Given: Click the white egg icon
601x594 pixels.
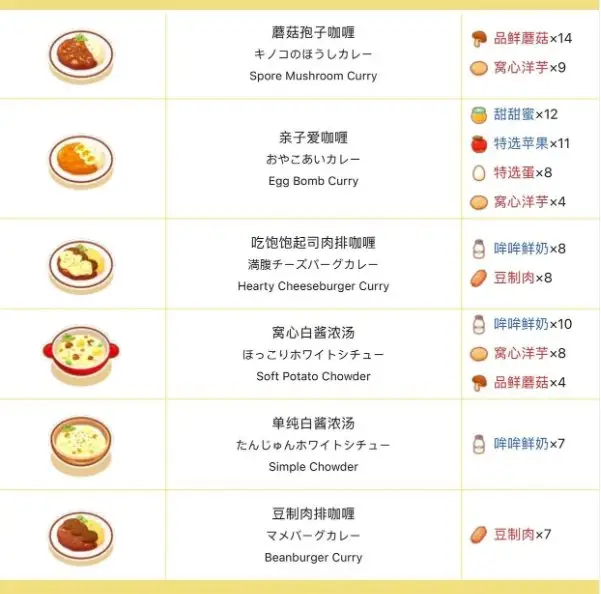Looking at the screenshot, I should tap(480, 173).
